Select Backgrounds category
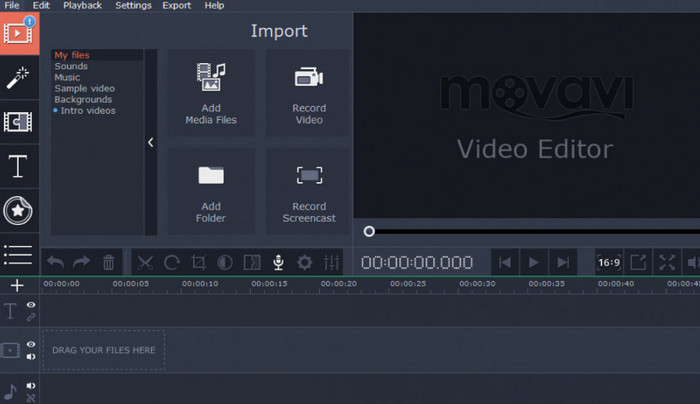Image resolution: width=700 pixels, height=404 pixels. 83,100
